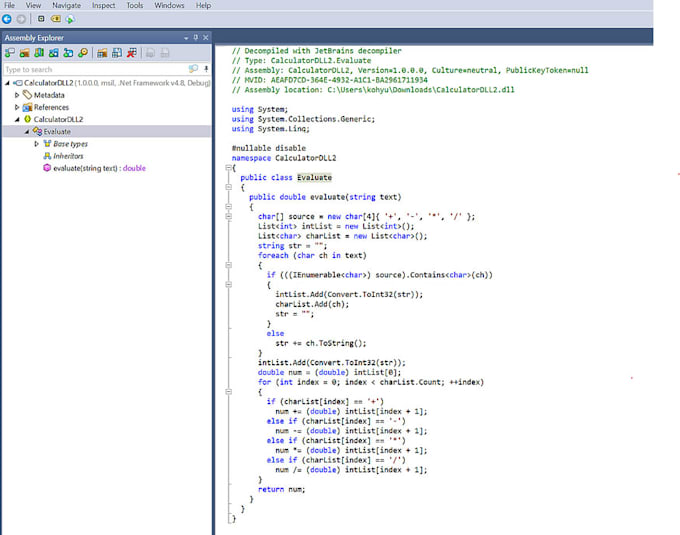Collapse the evaluate method body fold marker

(229, 207)
